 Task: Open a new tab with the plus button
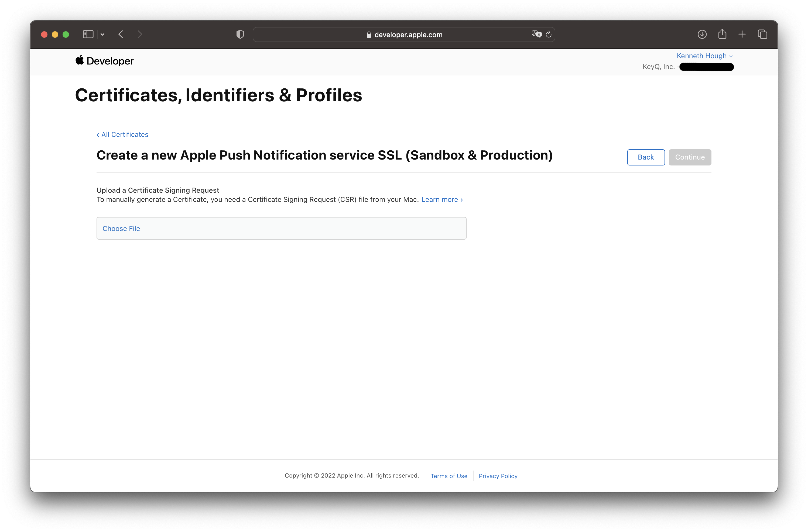(x=742, y=34)
